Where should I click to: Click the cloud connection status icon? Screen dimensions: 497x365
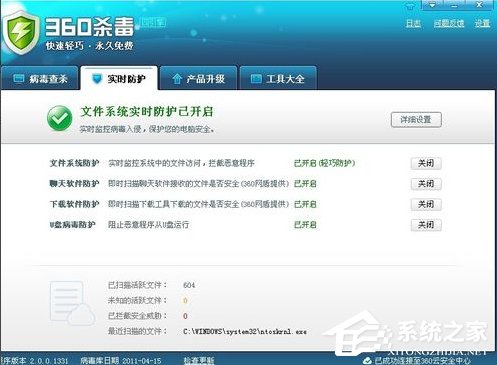coord(367,361)
